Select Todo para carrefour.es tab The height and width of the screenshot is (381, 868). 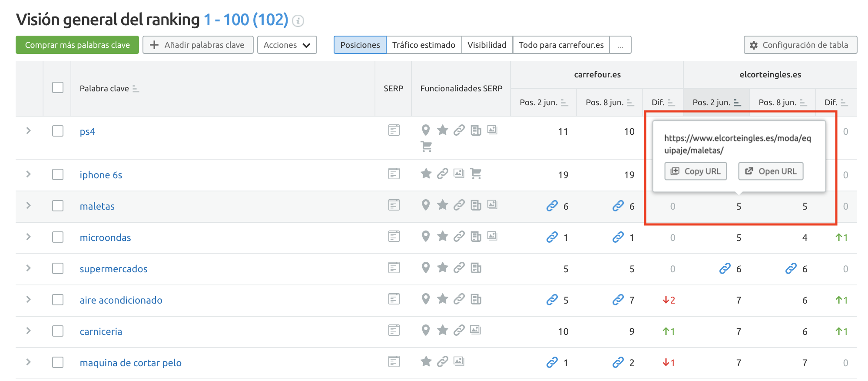pos(561,45)
